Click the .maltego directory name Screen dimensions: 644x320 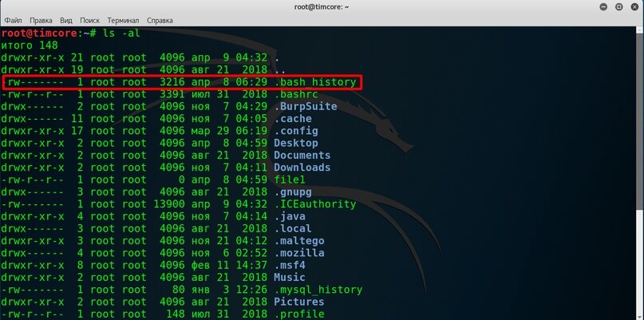[299, 241]
